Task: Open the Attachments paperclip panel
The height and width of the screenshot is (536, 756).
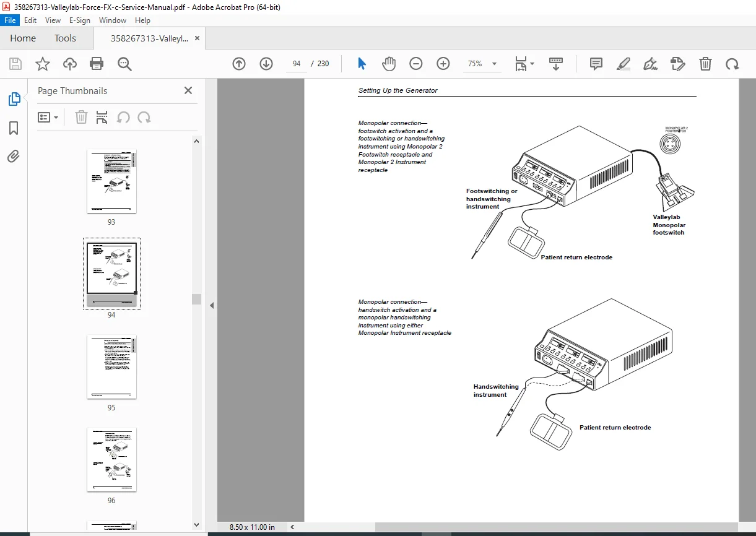Action: [14, 157]
